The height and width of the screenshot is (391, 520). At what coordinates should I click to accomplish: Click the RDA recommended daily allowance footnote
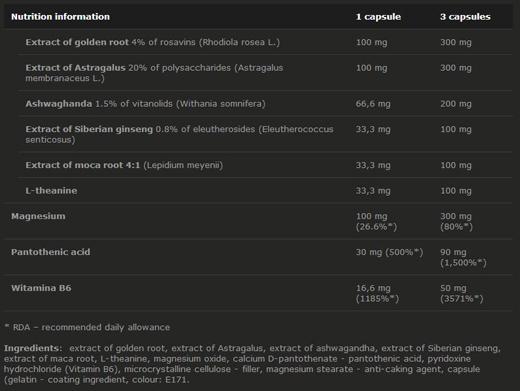[87, 327]
